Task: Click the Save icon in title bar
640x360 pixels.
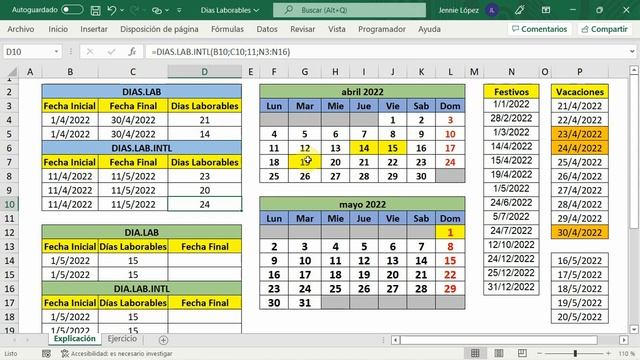Action: (x=96, y=10)
